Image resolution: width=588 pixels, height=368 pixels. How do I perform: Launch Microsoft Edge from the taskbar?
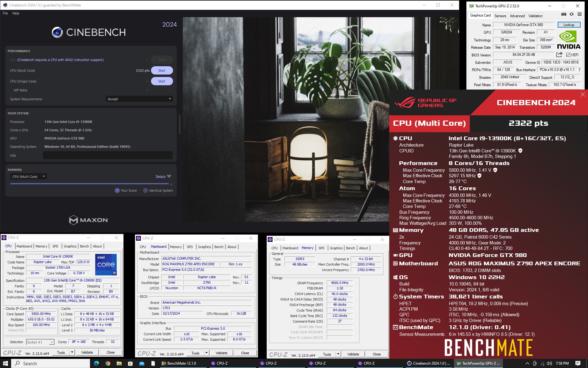(96, 363)
